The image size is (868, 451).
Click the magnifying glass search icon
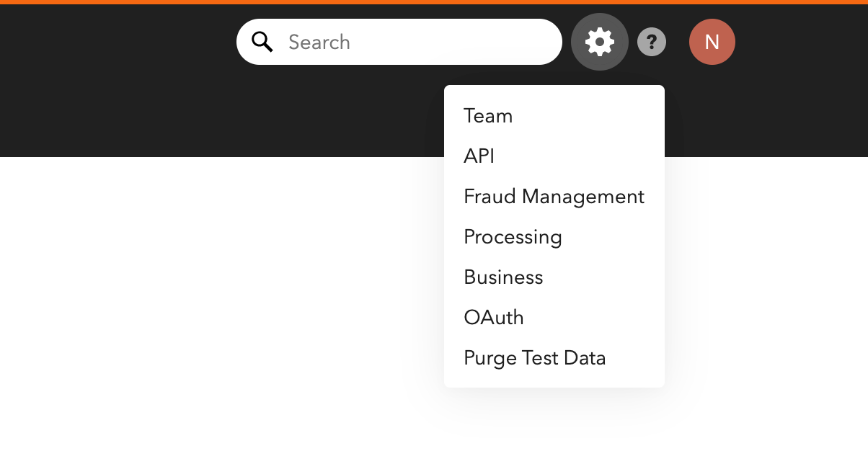click(262, 42)
